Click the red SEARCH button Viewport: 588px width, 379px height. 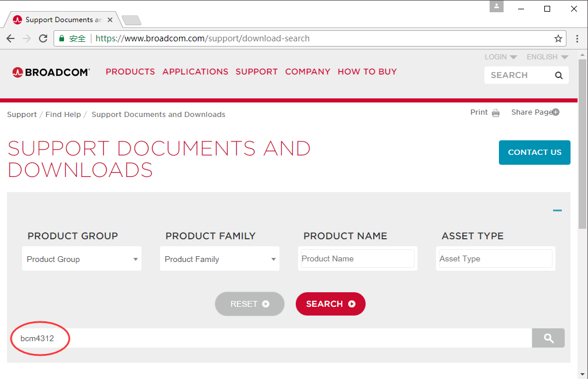pyautogui.click(x=330, y=304)
